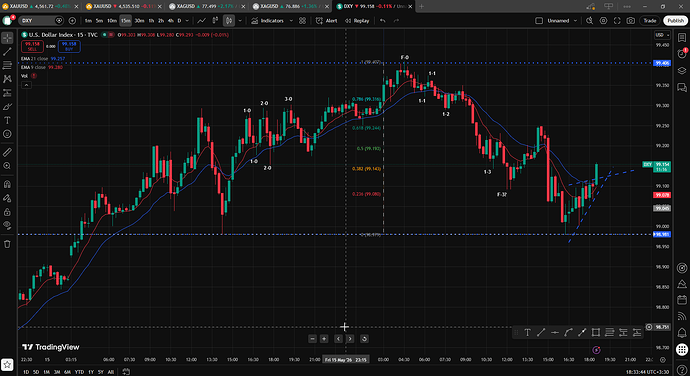This screenshot has height=376, width=690.
Task: Click the SELL 99.158 button
Action: point(32,46)
